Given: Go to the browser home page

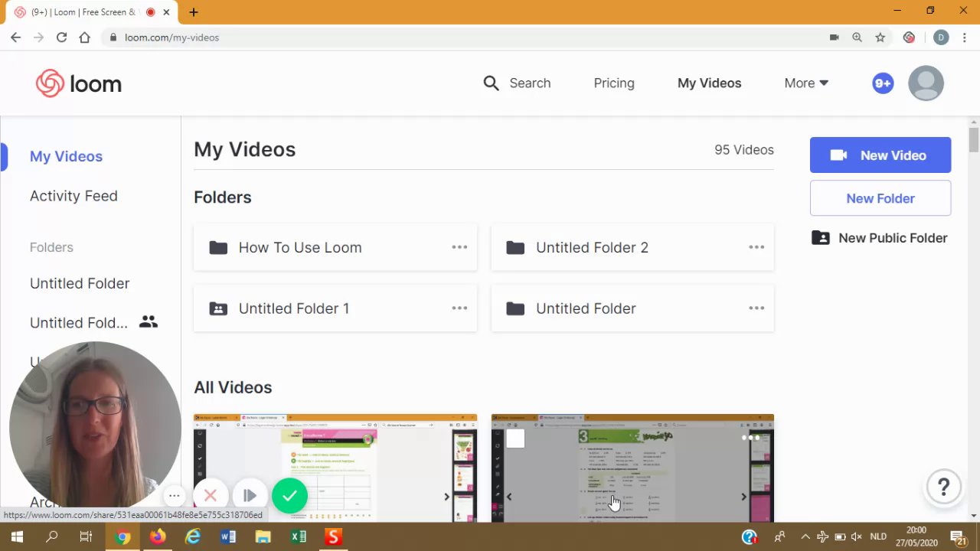Looking at the screenshot, I should 84,37.
